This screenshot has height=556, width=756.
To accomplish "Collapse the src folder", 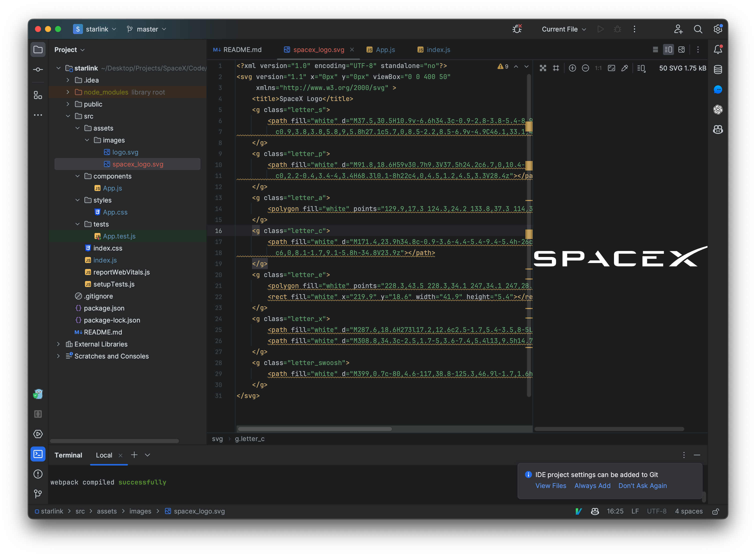I will click(x=68, y=116).
